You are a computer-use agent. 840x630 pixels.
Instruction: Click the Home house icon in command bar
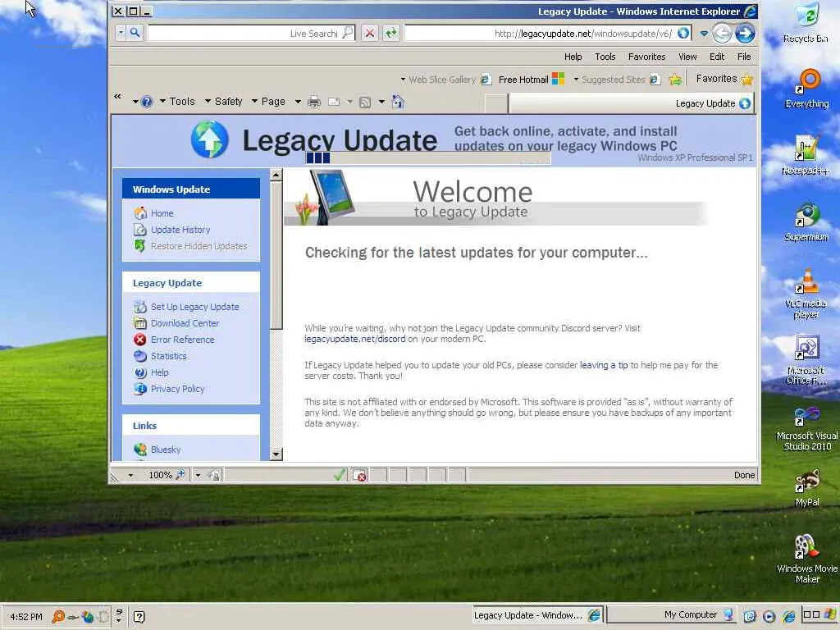pyautogui.click(x=398, y=101)
